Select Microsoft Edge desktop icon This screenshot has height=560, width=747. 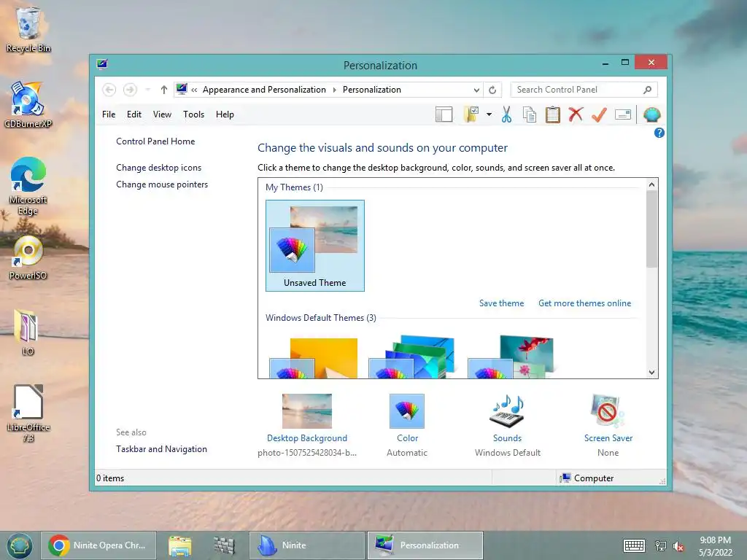[x=28, y=186]
